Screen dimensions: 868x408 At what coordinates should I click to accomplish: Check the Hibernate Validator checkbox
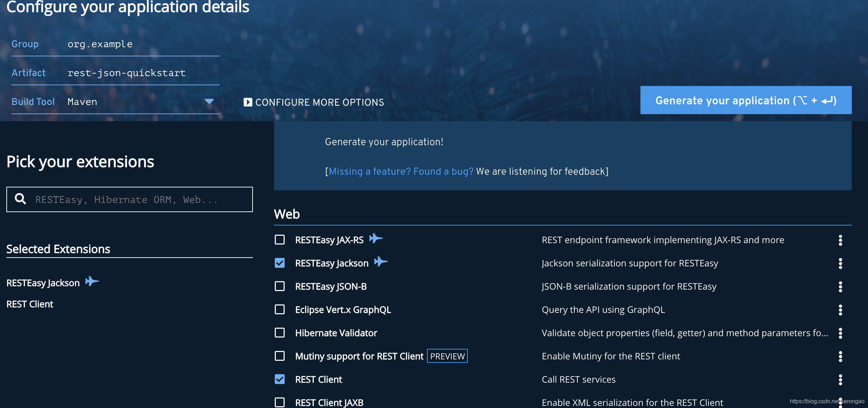pyautogui.click(x=280, y=333)
